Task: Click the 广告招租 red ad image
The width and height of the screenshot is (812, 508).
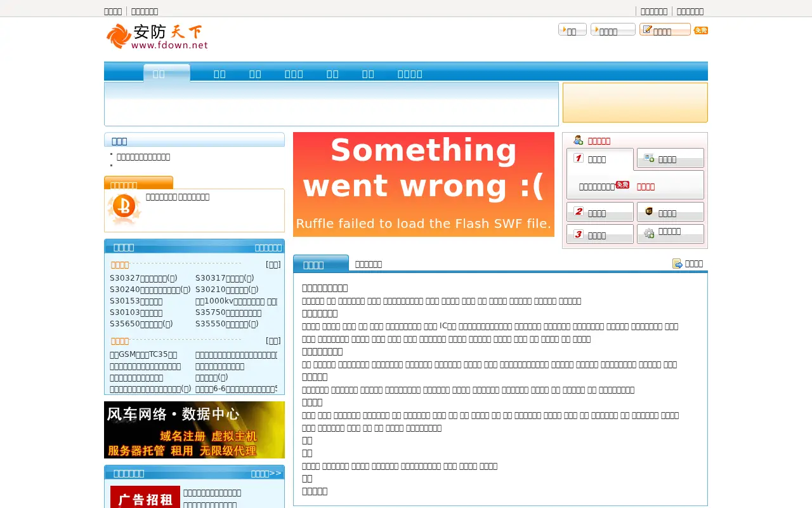Action: click(145, 497)
